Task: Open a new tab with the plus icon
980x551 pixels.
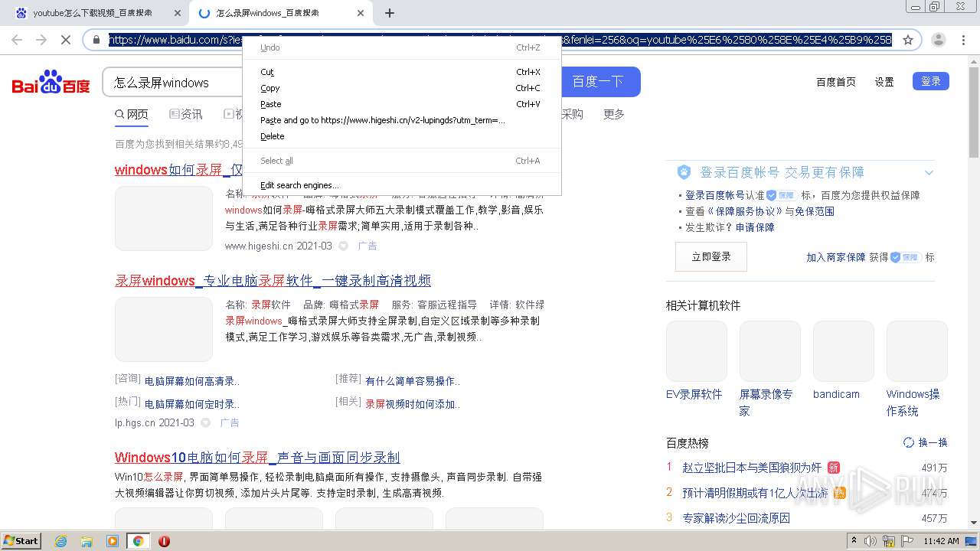Action: click(390, 13)
